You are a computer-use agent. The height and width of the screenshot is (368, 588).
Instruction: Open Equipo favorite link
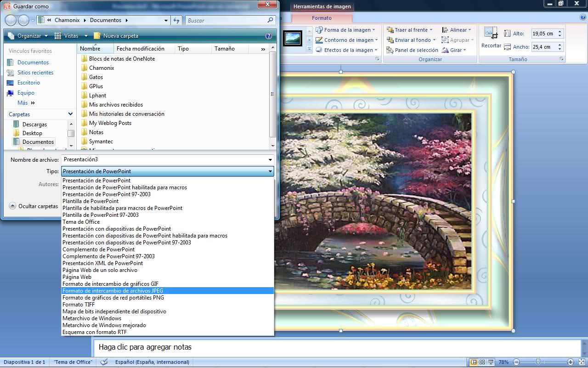pyautogui.click(x=26, y=93)
